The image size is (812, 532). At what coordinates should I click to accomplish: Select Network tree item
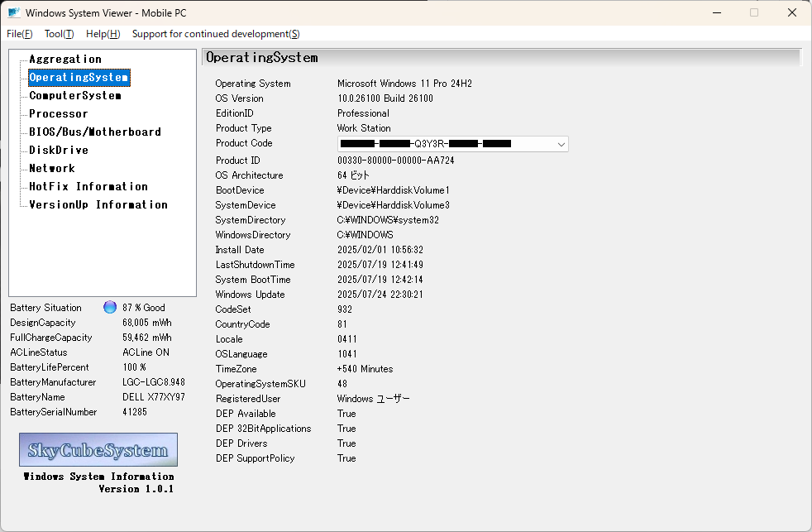(52, 168)
